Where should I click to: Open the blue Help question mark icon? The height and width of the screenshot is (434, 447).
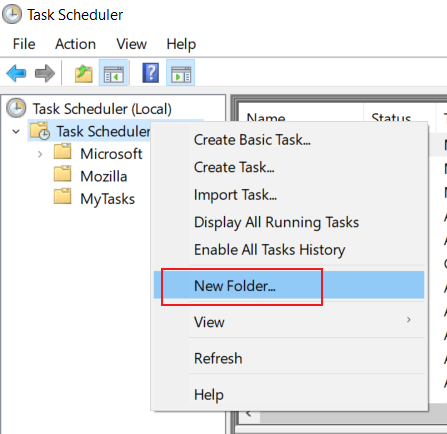click(150, 73)
